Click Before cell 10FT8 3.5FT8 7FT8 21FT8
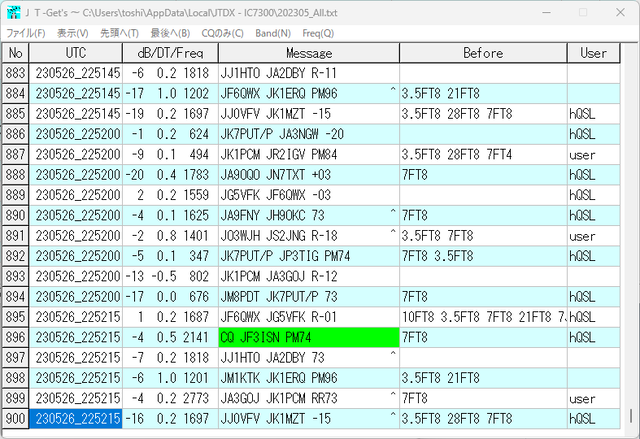 [483, 317]
